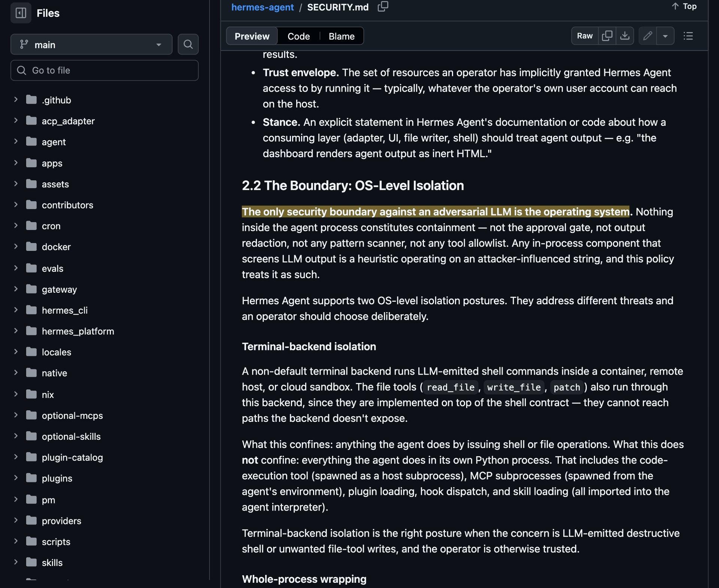
Task: Switch to the Code tab
Action: point(298,36)
